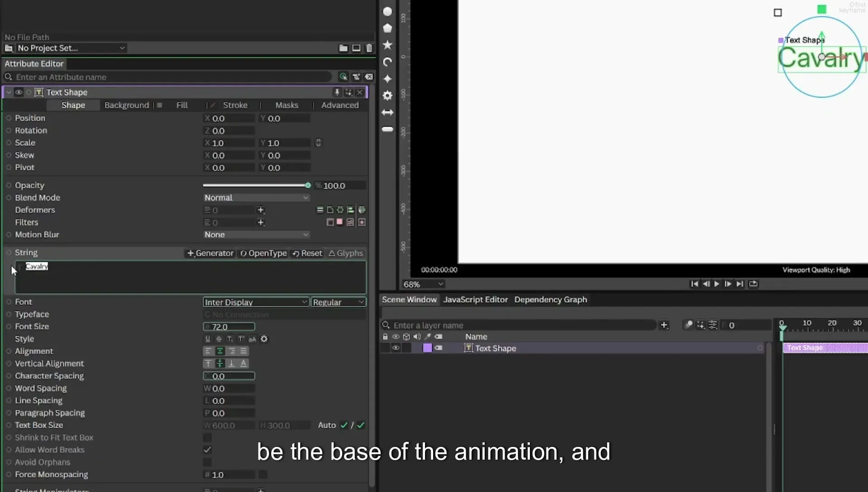Click the OpenType button
Image resolution: width=868 pixels, height=492 pixels.
pyautogui.click(x=264, y=253)
